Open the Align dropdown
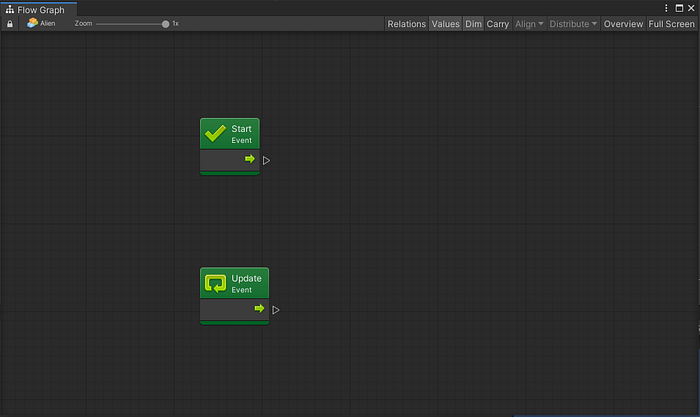Image resolution: width=700 pixels, height=417 pixels. [529, 24]
